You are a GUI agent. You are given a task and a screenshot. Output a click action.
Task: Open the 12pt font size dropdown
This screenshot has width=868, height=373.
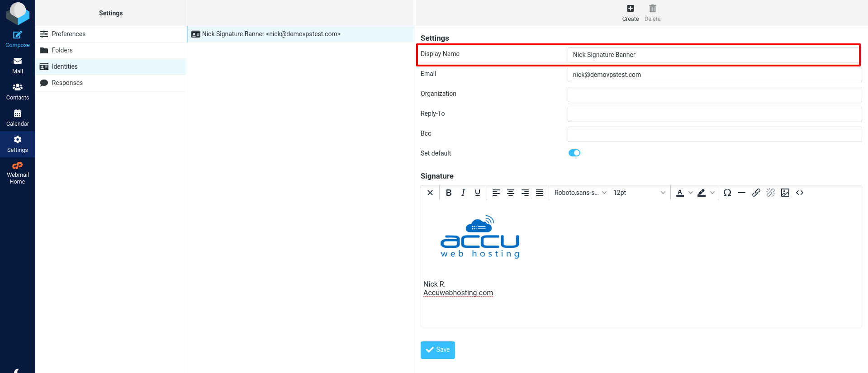tap(639, 193)
